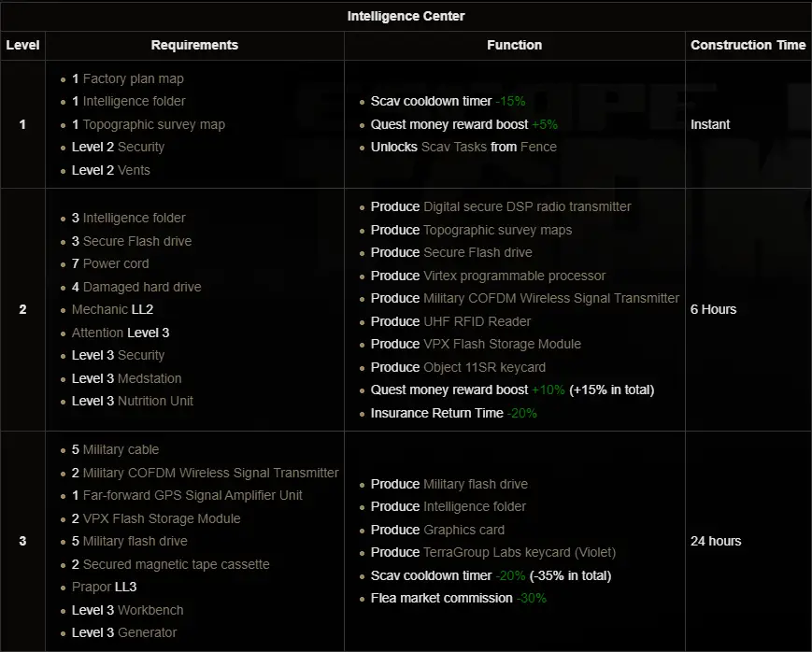Viewport: 812px width, 652px height.
Task: Open Digital secure DSP radio transmitter link
Action: [527, 206]
